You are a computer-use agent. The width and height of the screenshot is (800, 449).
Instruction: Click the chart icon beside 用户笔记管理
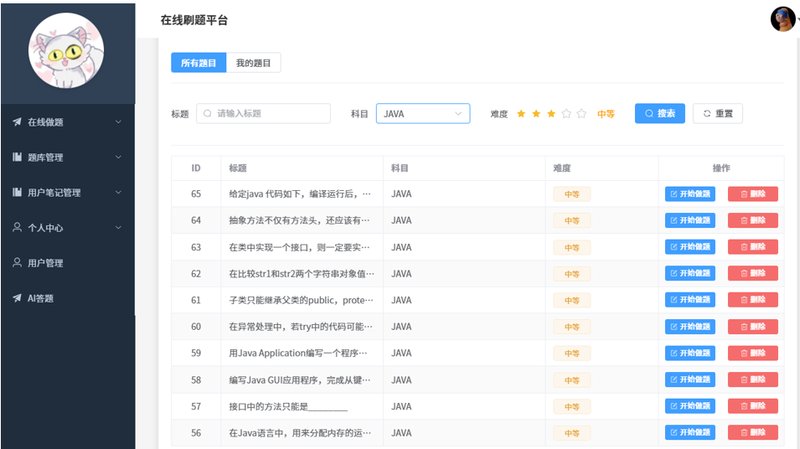point(17,192)
